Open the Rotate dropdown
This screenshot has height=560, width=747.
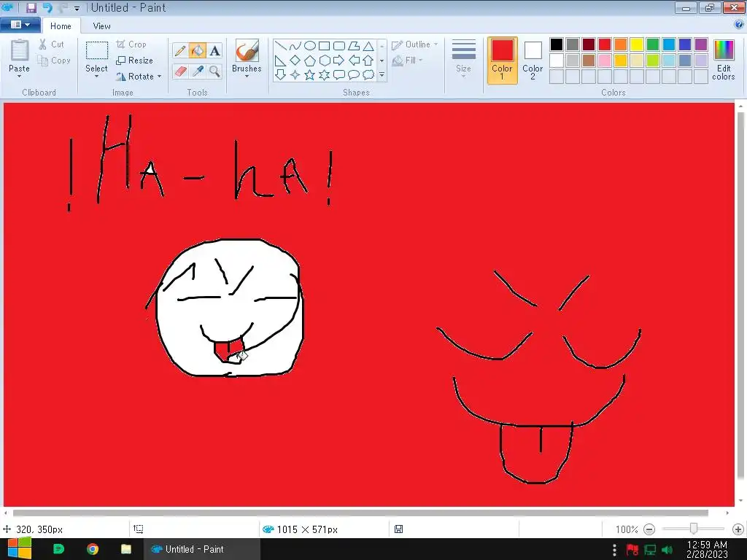click(x=139, y=76)
